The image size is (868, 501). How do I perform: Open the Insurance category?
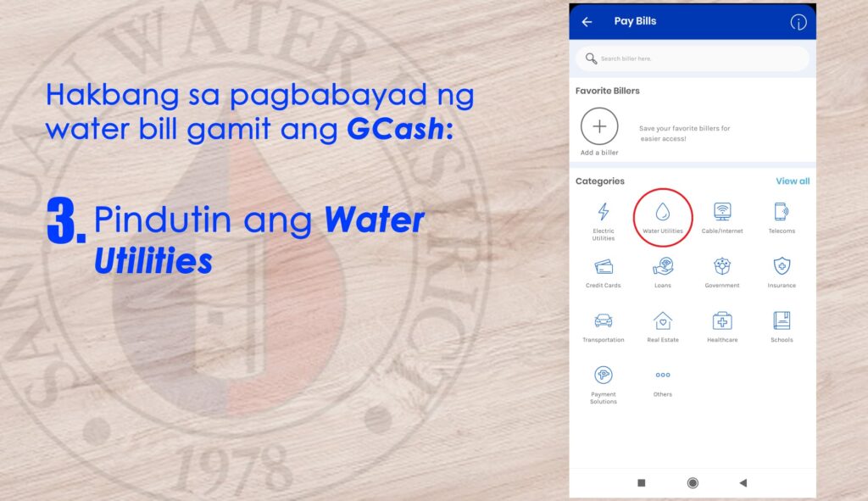[x=782, y=272]
